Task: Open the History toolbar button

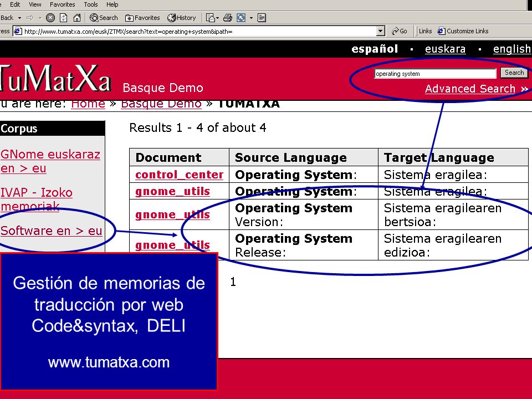Action: tap(182, 18)
